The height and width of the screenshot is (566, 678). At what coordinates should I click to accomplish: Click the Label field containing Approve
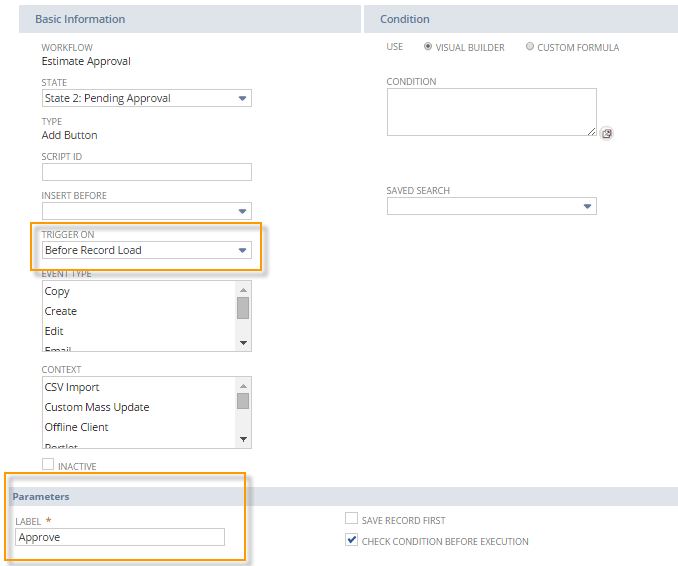tap(120, 537)
